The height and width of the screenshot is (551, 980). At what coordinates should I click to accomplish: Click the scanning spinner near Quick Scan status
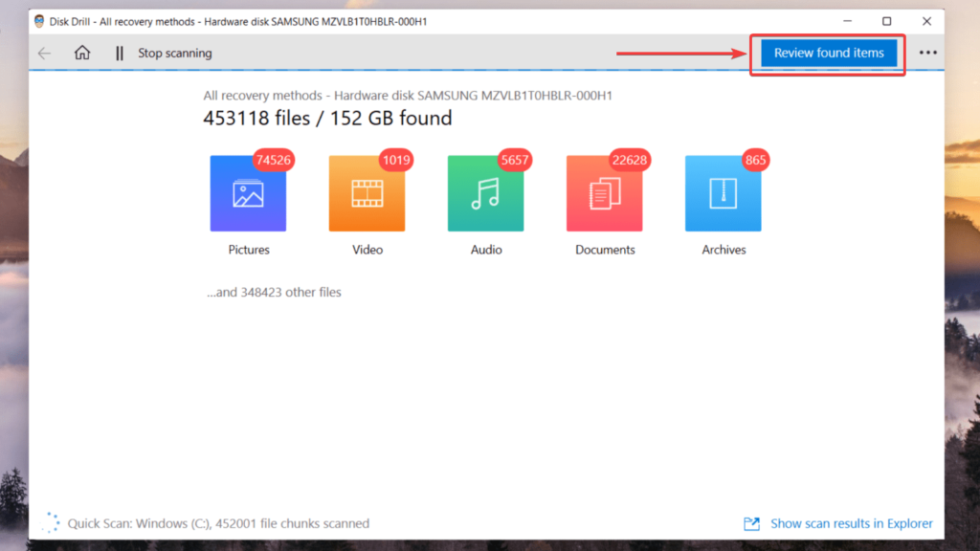(x=48, y=523)
